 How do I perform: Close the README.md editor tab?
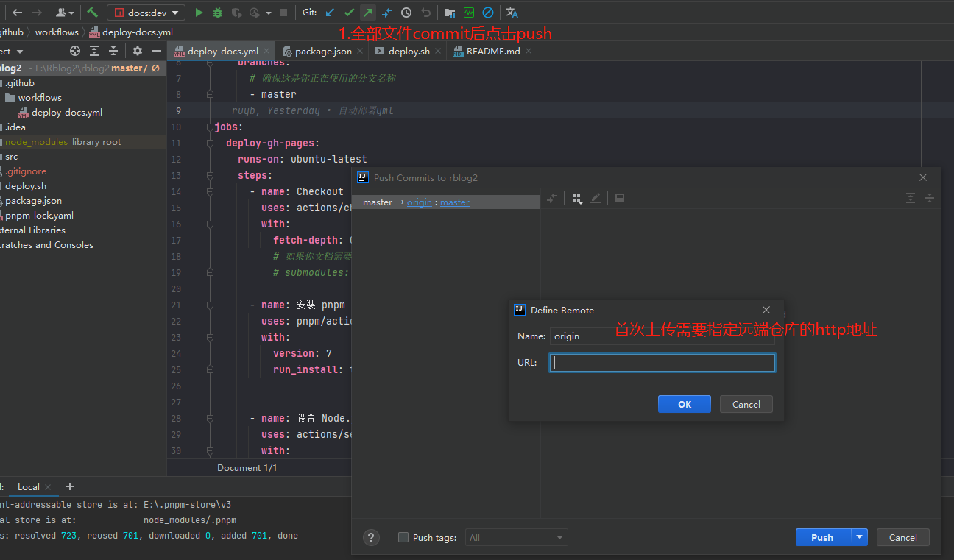click(529, 52)
